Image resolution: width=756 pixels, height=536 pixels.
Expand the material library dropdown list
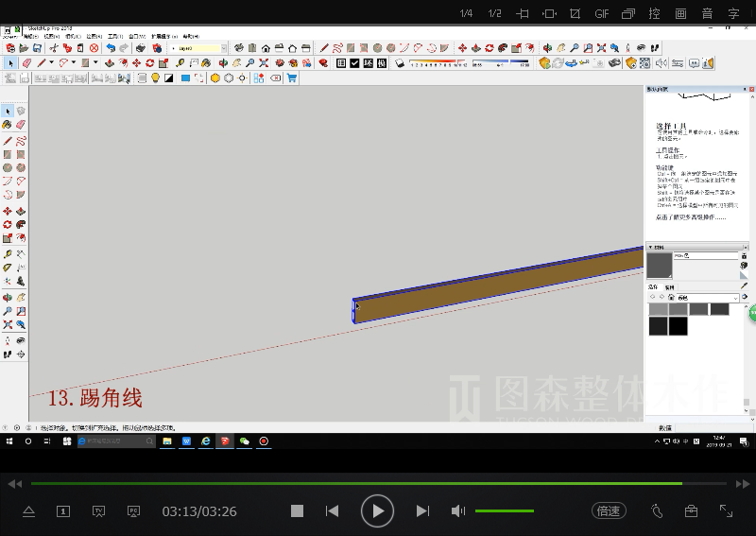click(738, 297)
